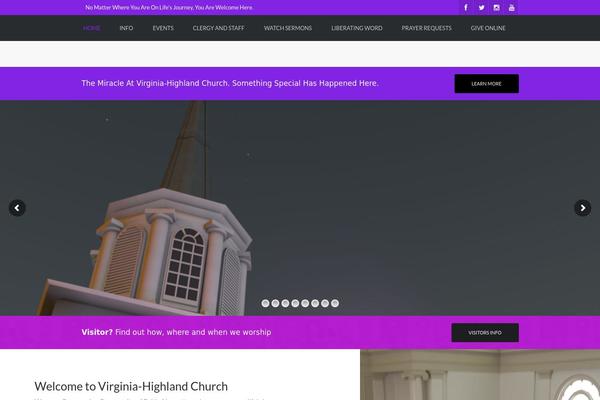Image resolution: width=600 pixels, height=400 pixels.
Task: Open the Twitter social icon
Action: pyautogui.click(x=481, y=7)
